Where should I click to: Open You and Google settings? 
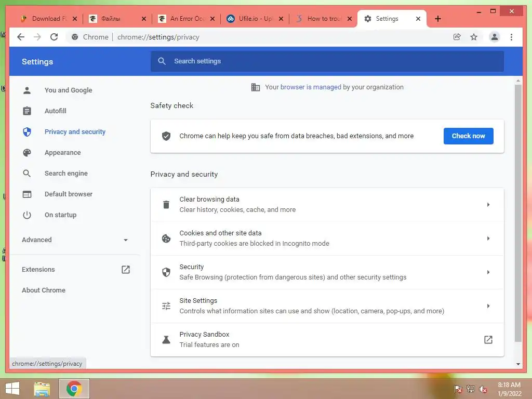(68, 90)
